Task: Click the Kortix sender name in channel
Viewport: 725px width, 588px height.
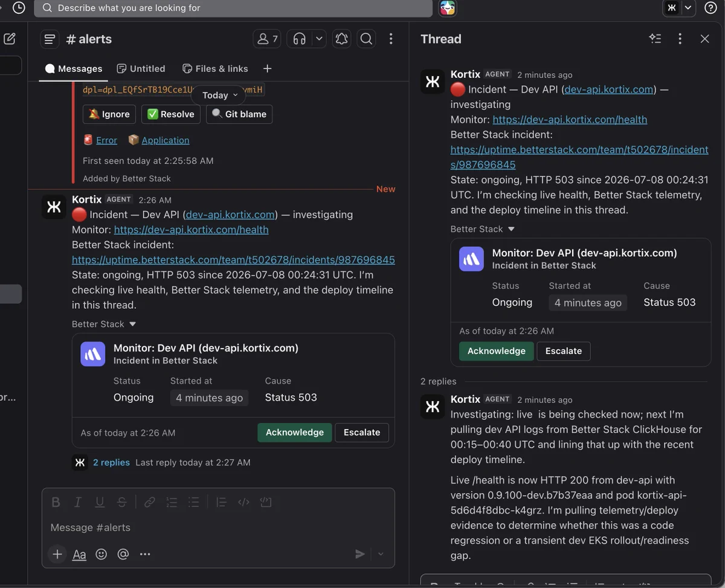Action: (86, 199)
